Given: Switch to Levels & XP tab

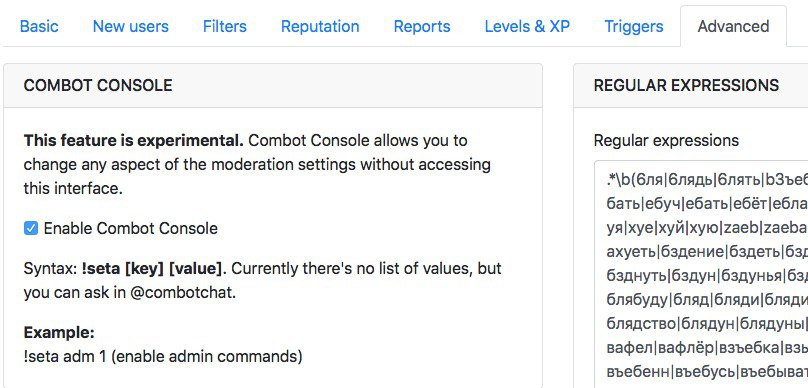Looking at the screenshot, I should point(527,26).
